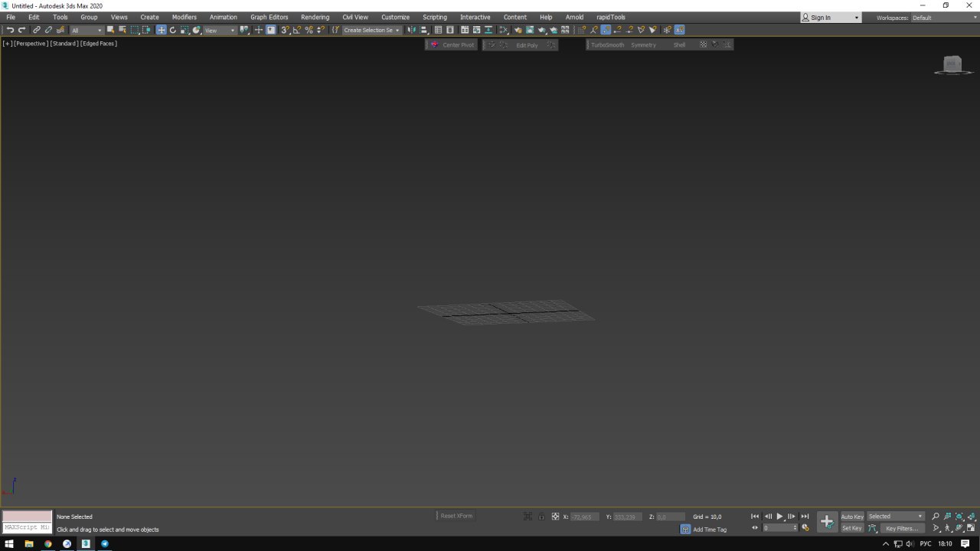Open the Selected key filter dropdown
This screenshot has height=551, width=980.
(896, 517)
